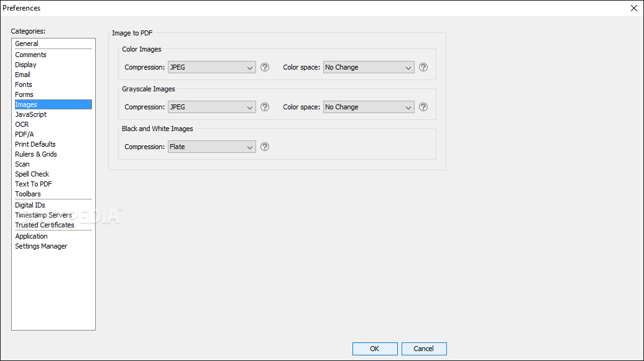This screenshot has width=644, height=361.
Task: Open Black and White Flate compression dropdown
Action: coord(212,147)
